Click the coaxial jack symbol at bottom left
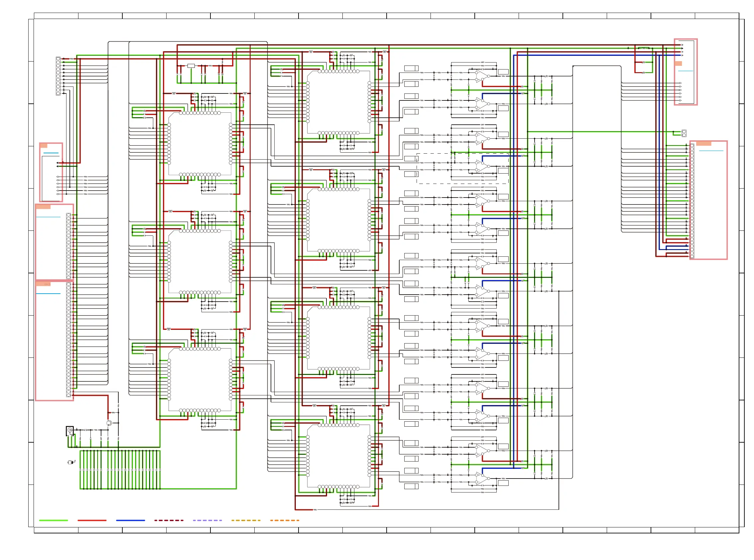The width and height of the screenshot is (754, 560). pyautogui.click(x=70, y=431)
